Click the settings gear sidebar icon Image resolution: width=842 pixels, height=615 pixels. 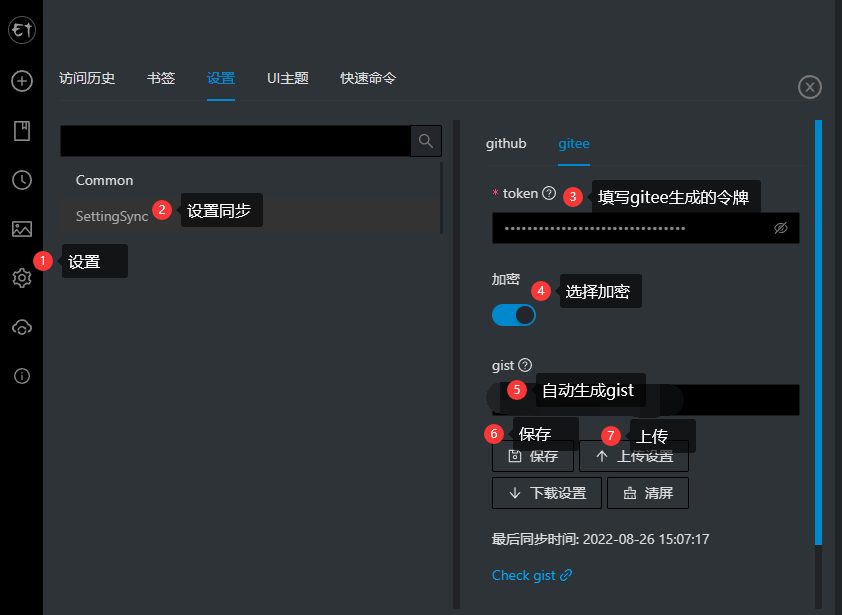coord(22,278)
